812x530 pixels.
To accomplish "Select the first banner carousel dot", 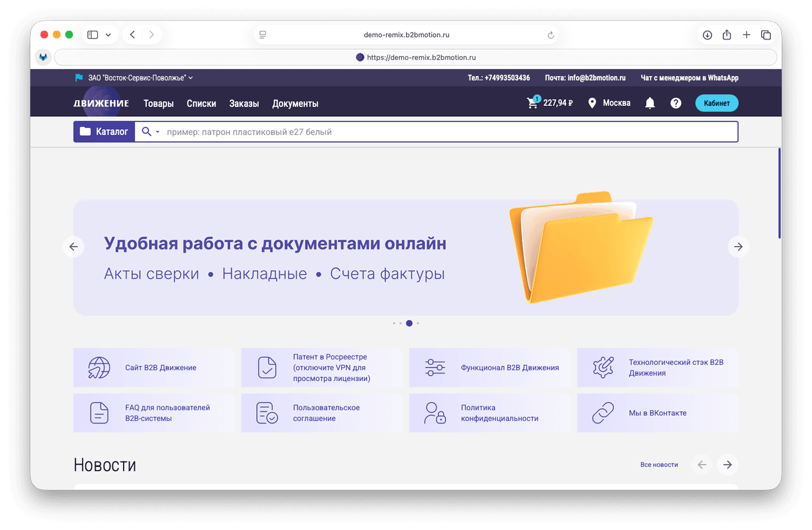I will point(394,323).
